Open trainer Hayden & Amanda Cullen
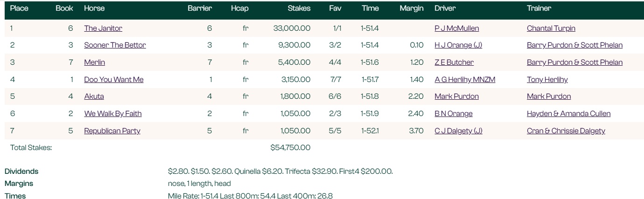The height and width of the screenshot is (199, 644). [x=568, y=114]
